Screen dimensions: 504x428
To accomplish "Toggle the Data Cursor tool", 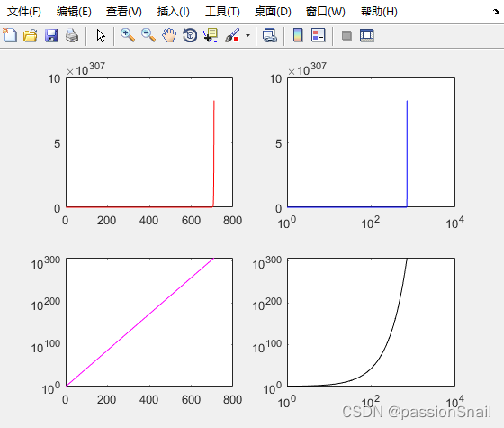I will pos(211,35).
